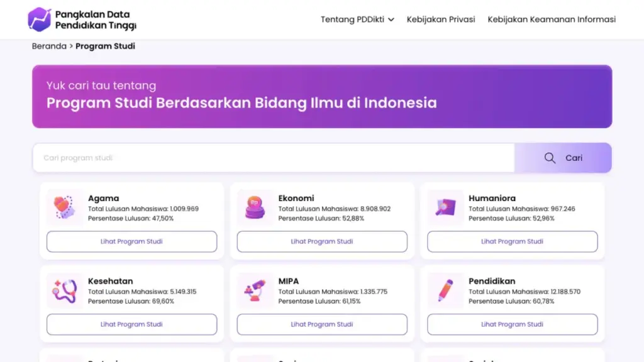Viewport: 644px width, 362px height.
Task: View Program Studi for MIPA
Action: [x=322, y=324]
